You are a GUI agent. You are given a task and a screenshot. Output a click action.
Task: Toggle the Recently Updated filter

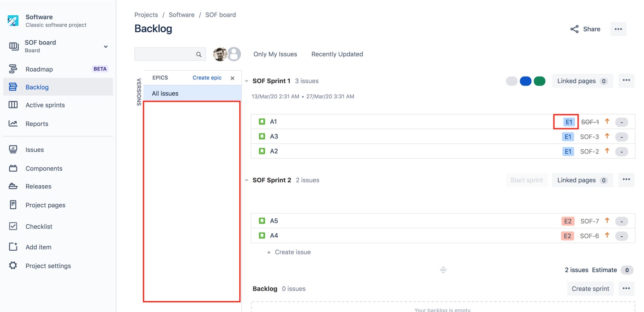click(337, 54)
